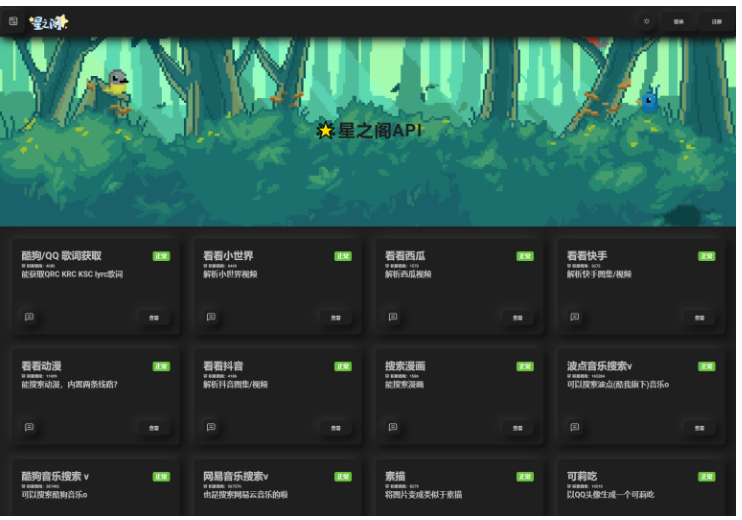Open comment icon on 酷狗/QQ 歌词获取 card
742x520 pixels.
click(29, 317)
